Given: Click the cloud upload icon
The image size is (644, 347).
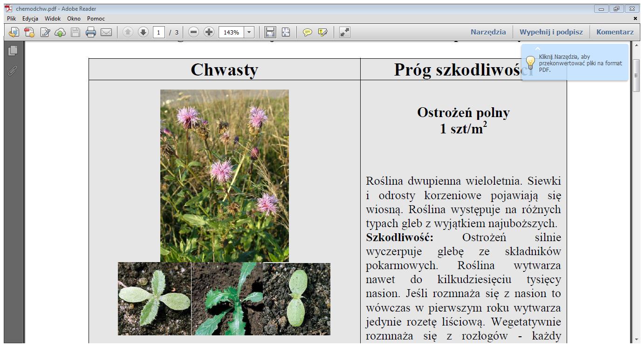Looking at the screenshot, I should click(60, 32).
